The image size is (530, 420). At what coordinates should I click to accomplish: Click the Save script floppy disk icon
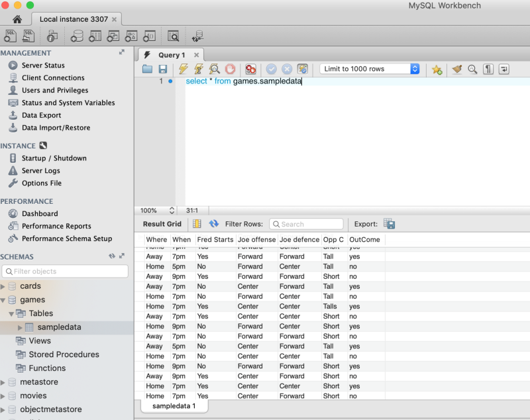[162, 69]
